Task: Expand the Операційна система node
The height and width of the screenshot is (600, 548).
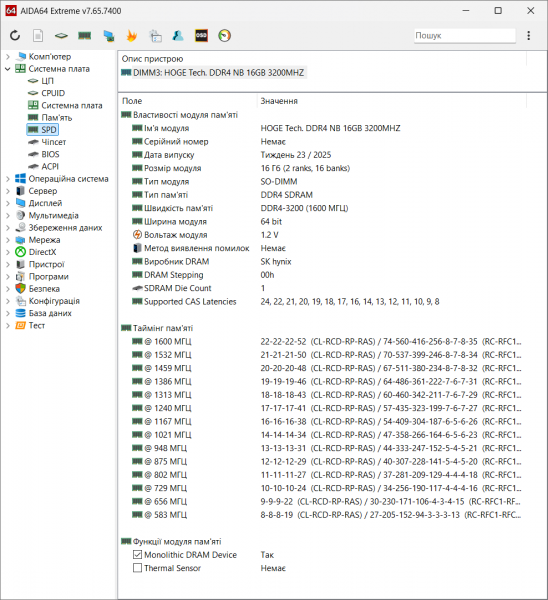Action: [x=8, y=179]
